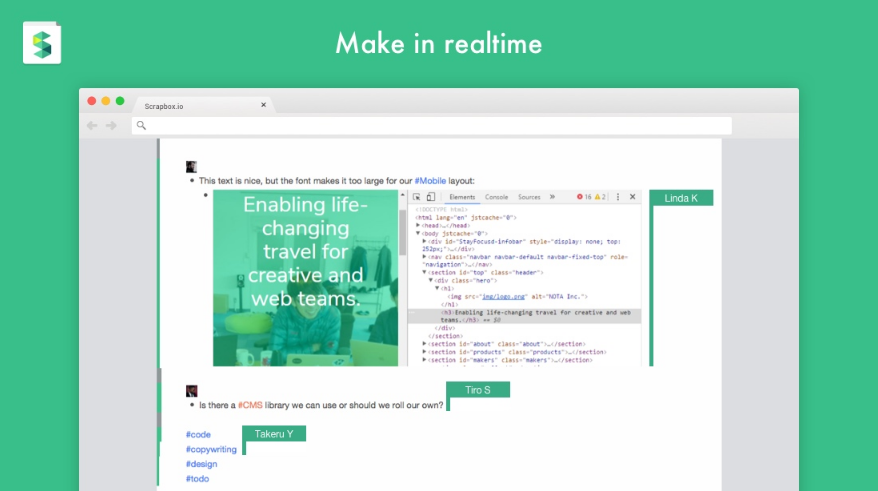
Task: Click the scrollbar thumb beside the hero screenshot
Action: tap(403, 232)
